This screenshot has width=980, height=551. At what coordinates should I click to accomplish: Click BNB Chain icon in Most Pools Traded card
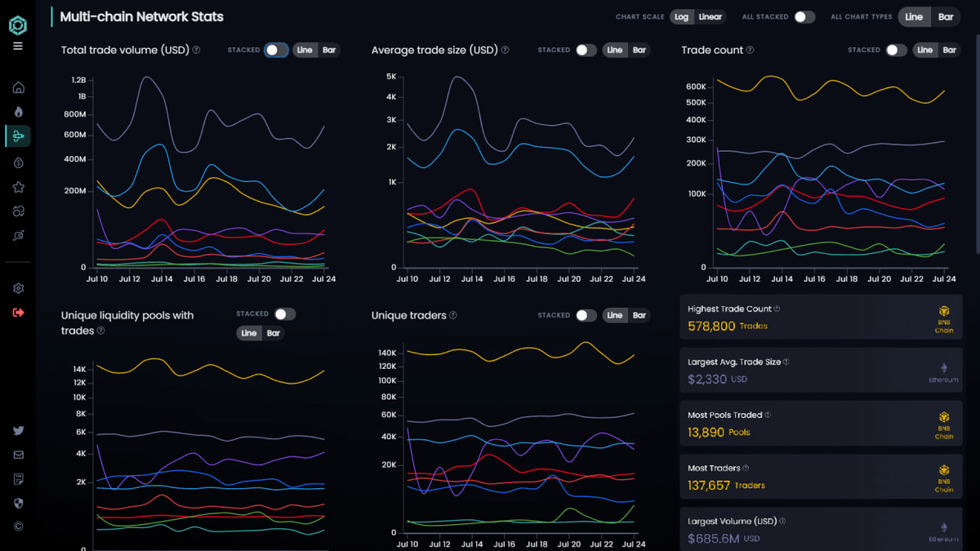coord(944,418)
